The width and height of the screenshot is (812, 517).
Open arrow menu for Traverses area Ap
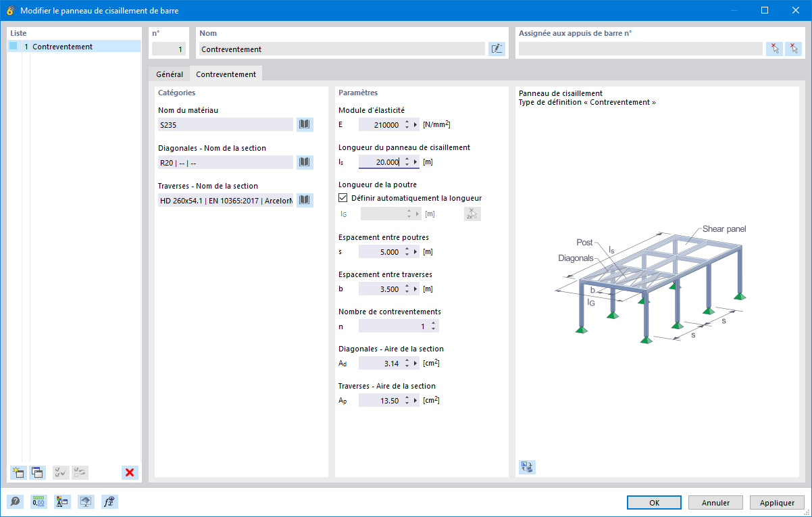point(415,401)
